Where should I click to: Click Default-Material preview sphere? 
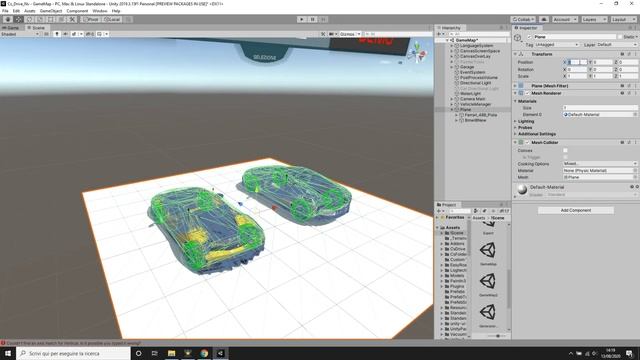pyautogui.click(x=522, y=189)
